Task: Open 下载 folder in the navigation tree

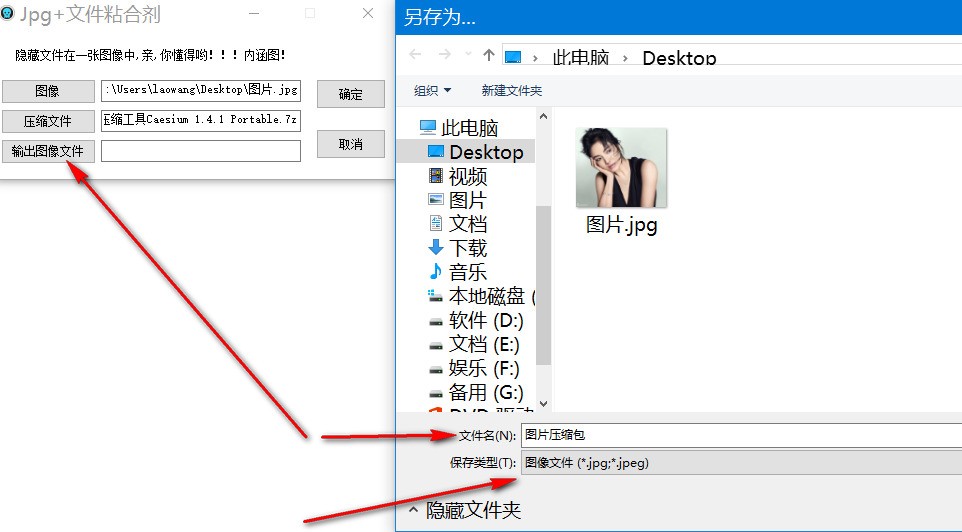Action: tap(468, 249)
